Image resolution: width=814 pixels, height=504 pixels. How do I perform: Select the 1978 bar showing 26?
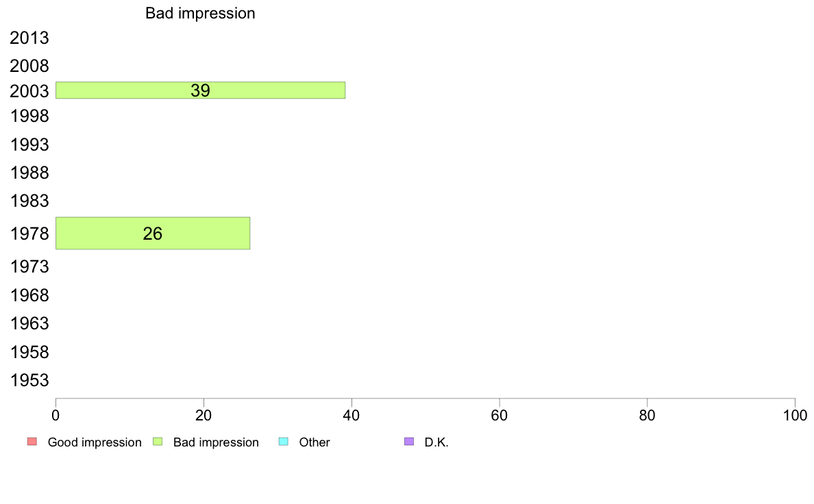(x=153, y=234)
